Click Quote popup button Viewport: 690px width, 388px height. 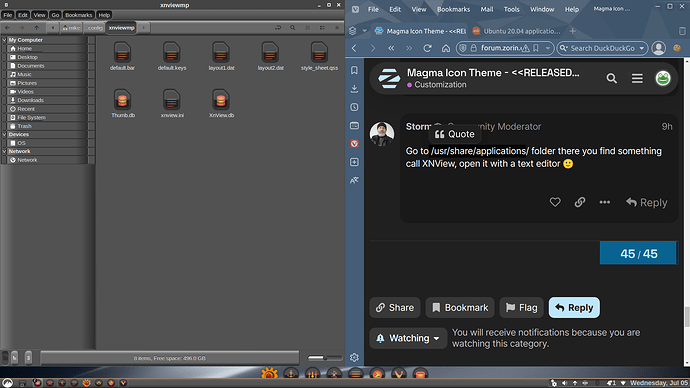click(x=455, y=134)
